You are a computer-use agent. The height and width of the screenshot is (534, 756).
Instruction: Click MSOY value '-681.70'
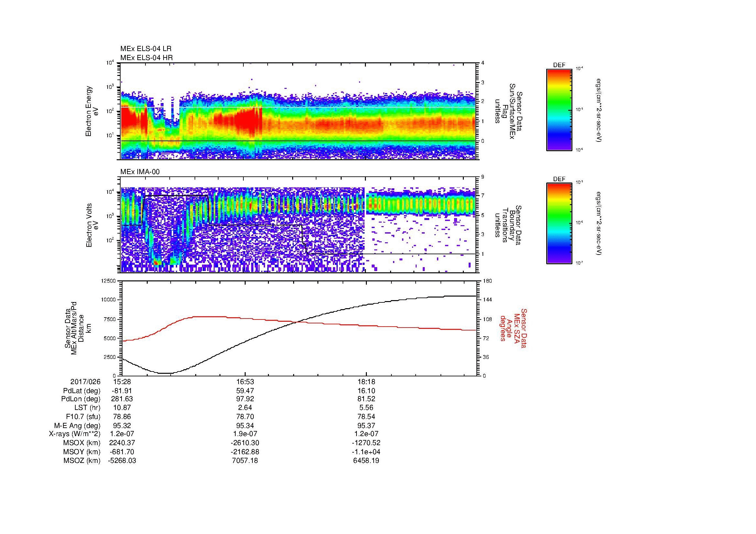[122, 452]
